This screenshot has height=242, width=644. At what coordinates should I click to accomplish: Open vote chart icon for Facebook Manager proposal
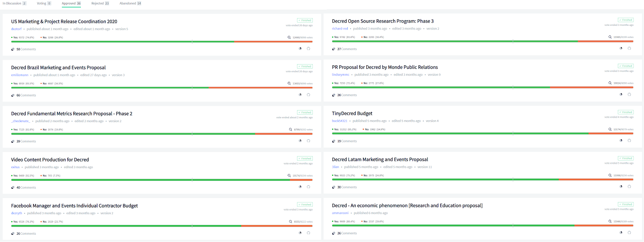coord(300,233)
